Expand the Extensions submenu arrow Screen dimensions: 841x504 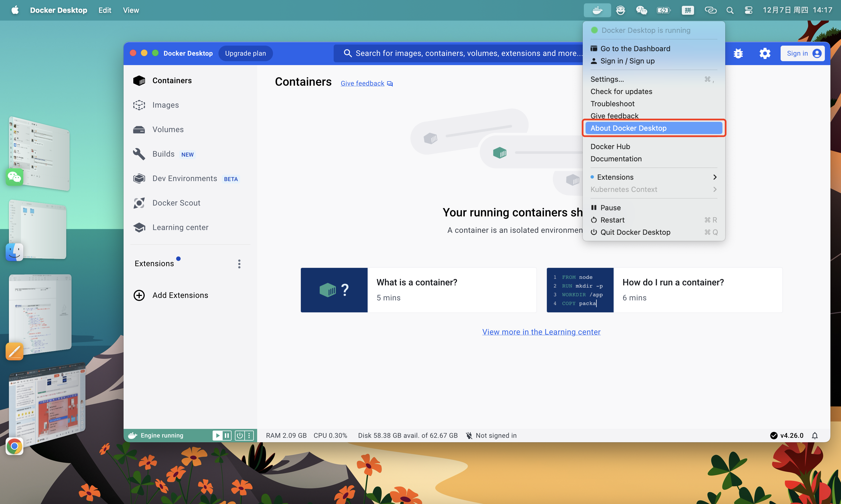715,177
